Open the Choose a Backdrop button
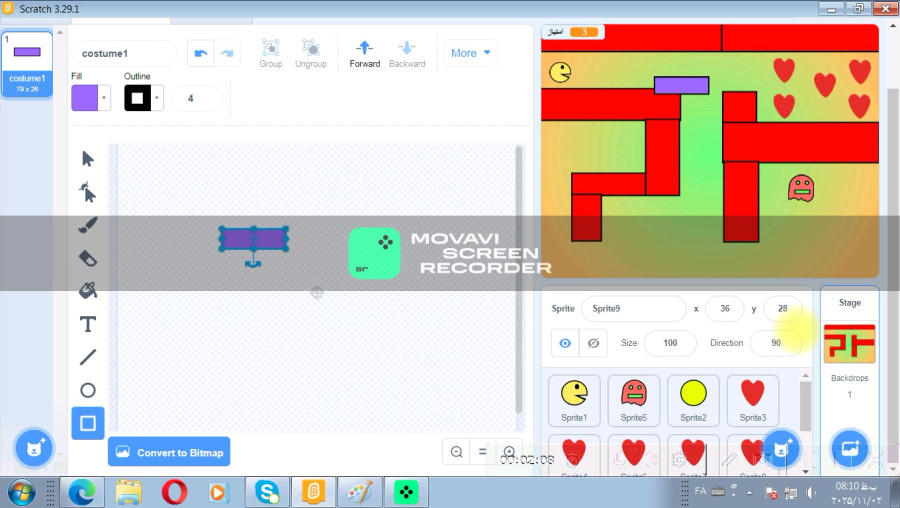This screenshot has height=508, width=900. pos(849,448)
